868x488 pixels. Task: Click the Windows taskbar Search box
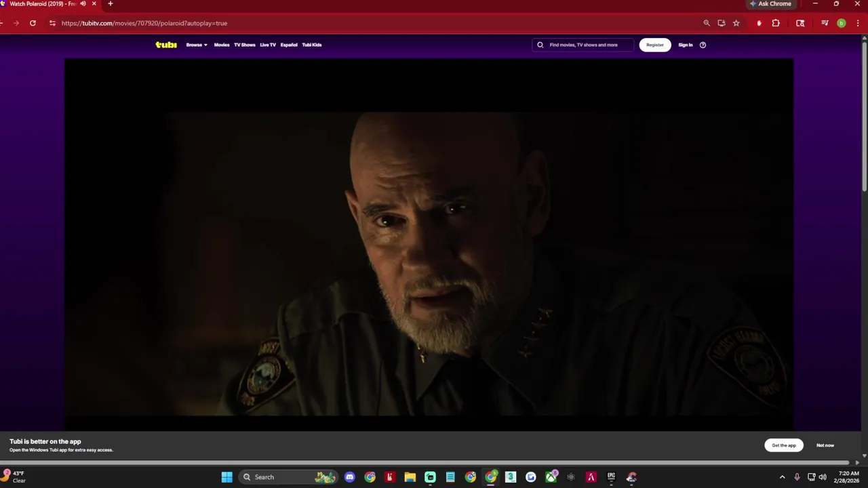coord(288,477)
